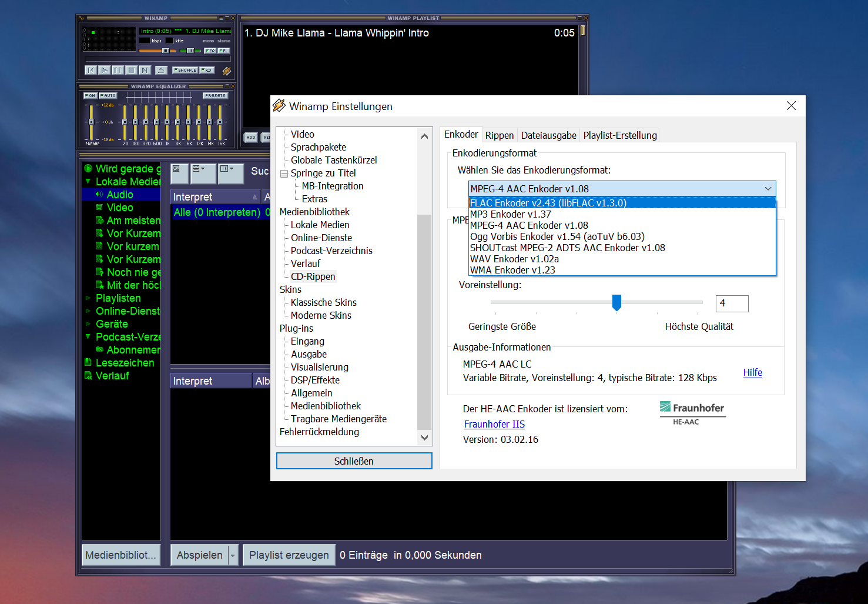Open the Fraunhofer IIS link
The height and width of the screenshot is (604, 868).
pyautogui.click(x=494, y=424)
